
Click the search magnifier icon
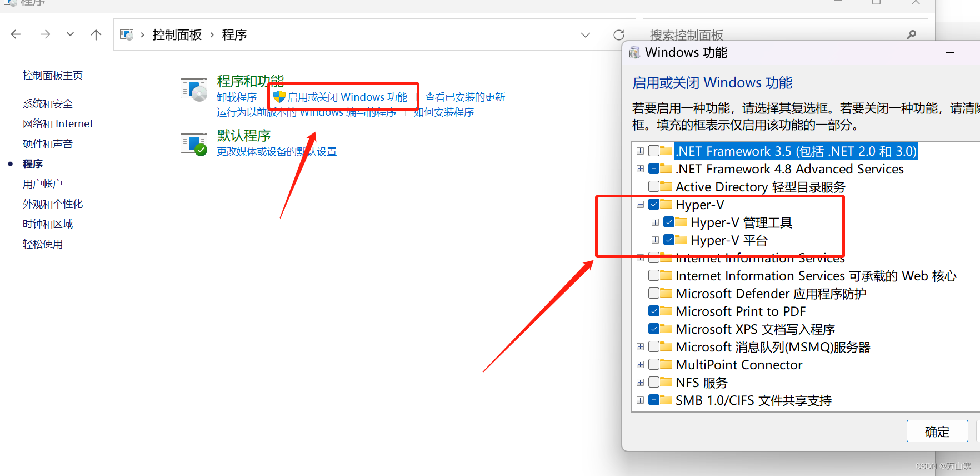912,34
